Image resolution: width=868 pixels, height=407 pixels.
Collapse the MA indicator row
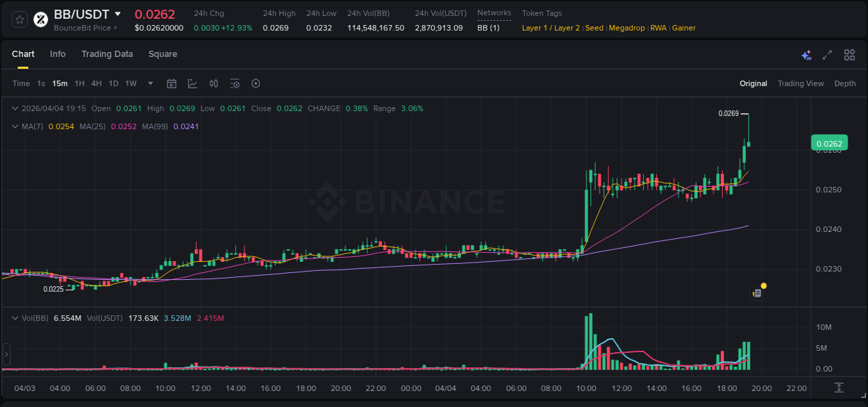[x=15, y=126]
